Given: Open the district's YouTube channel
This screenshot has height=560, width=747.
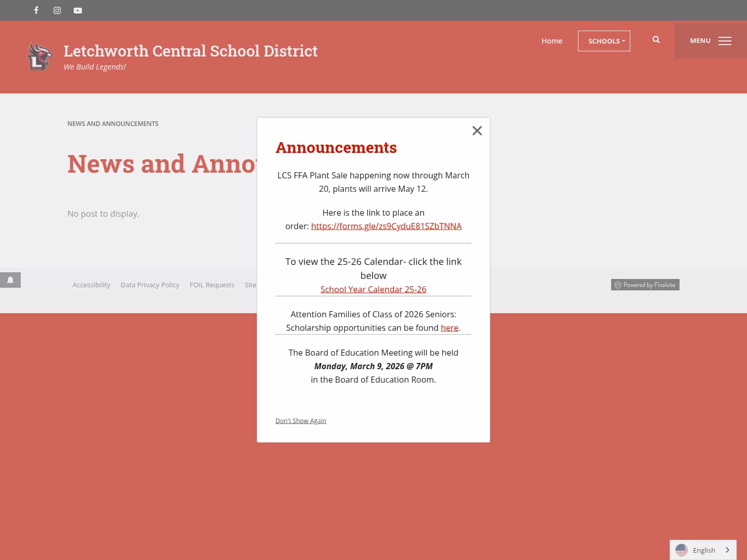Looking at the screenshot, I should pyautogui.click(x=77, y=10).
